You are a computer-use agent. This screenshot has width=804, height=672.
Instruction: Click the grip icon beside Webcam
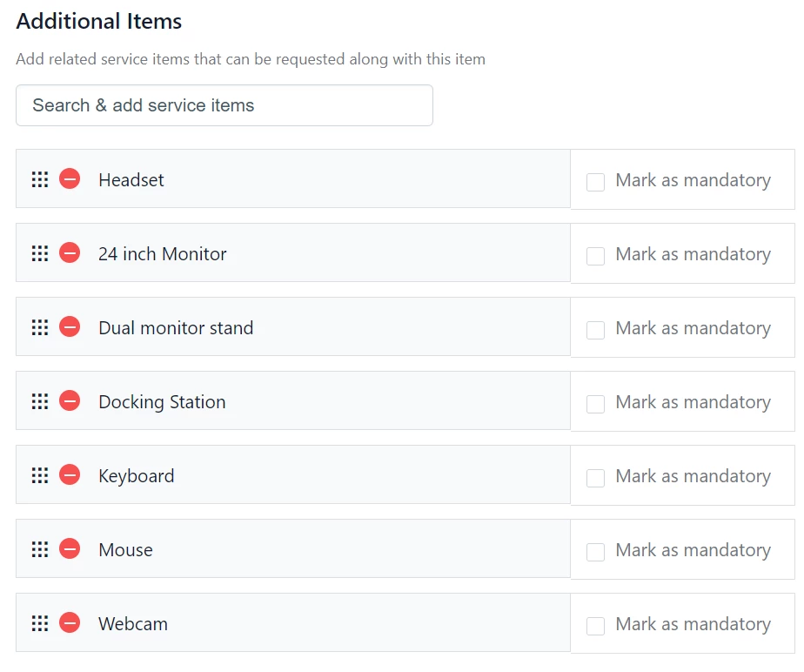(40, 623)
